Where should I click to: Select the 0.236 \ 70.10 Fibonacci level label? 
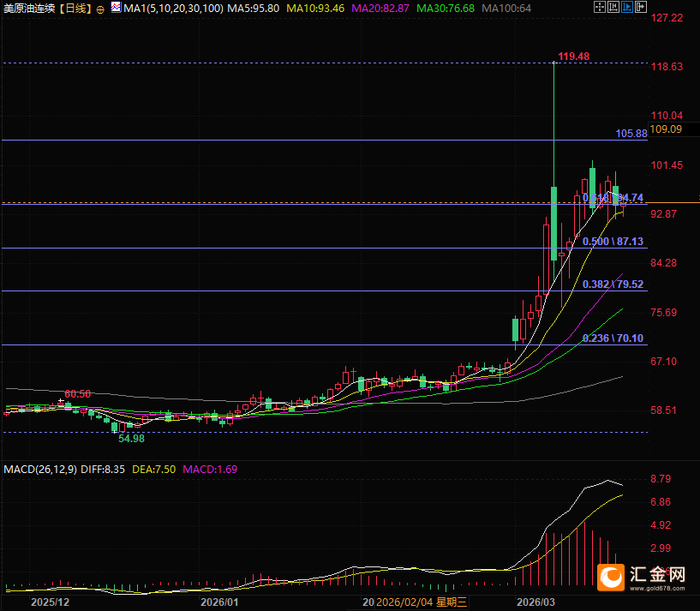(613, 338)
